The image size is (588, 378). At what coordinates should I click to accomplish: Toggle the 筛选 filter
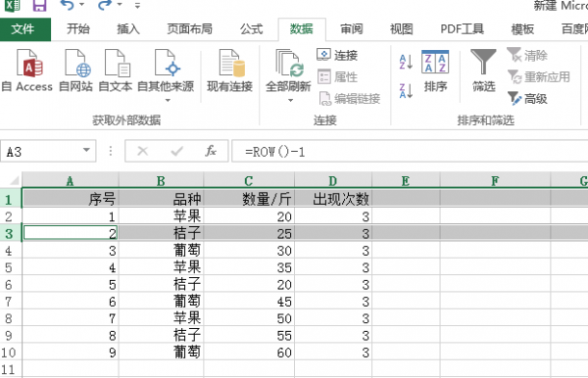[483, 71]
